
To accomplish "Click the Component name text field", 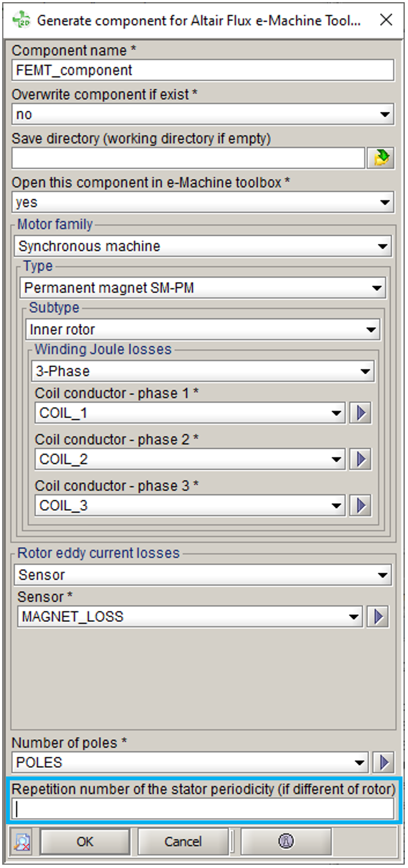I will point(203,71).
